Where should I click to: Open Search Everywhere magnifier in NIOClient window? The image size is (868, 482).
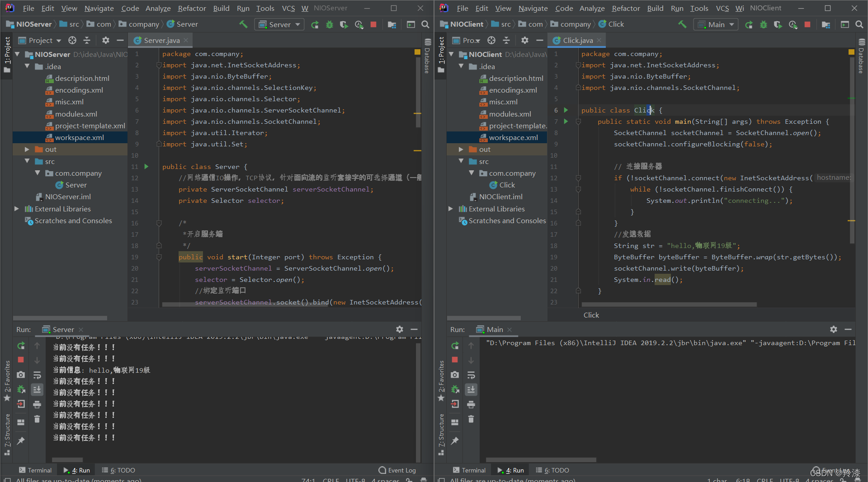click(x=859, y=24)
